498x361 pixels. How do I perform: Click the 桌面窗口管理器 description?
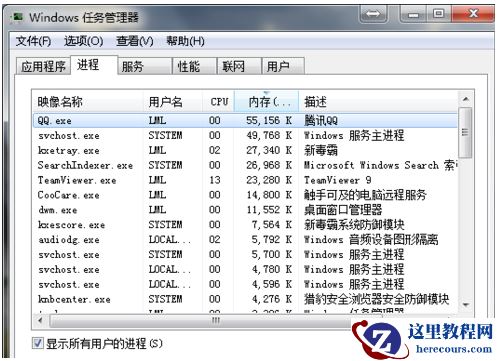(343, 210)
